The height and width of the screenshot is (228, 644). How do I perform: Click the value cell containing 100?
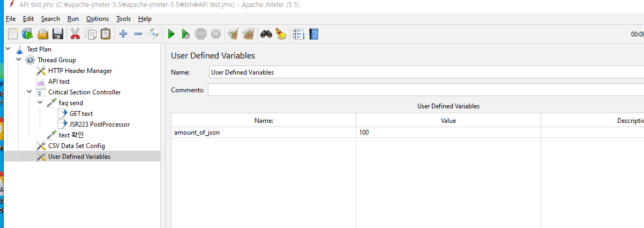(x=448, y=132)
